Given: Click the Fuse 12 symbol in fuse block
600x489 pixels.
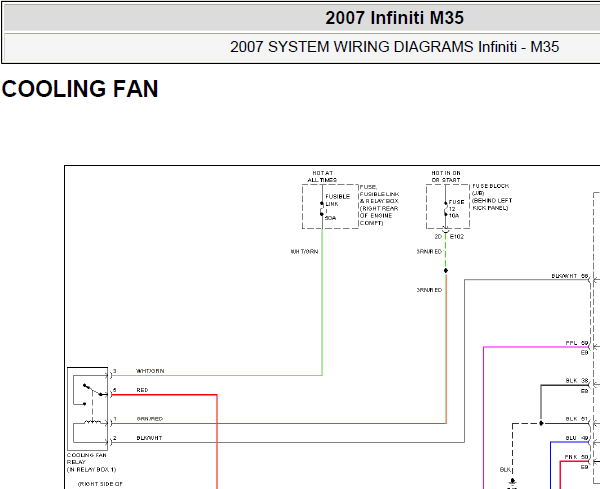Looking at the screenshot, I should (446, 209).
